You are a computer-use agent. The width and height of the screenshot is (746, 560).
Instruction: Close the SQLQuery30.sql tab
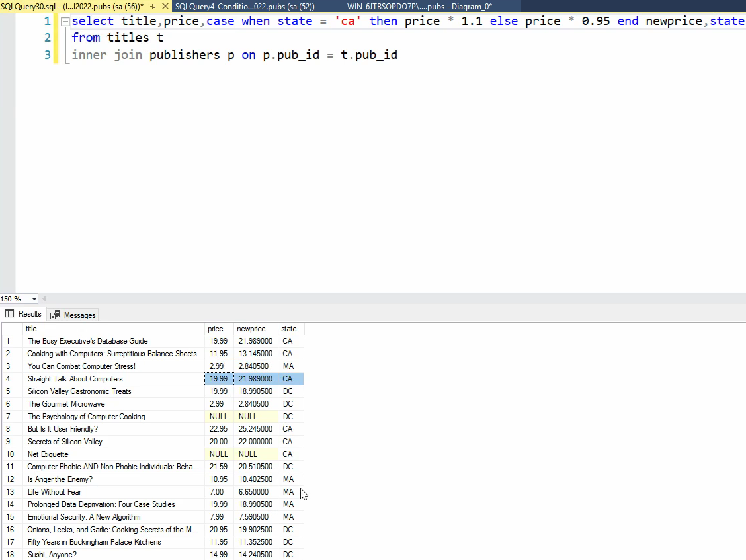(165, 6)
